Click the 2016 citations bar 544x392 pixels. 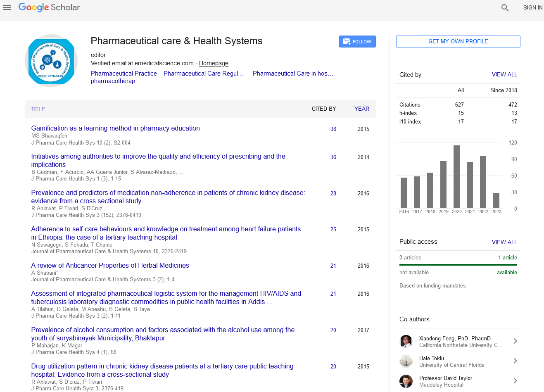(404, 193)
